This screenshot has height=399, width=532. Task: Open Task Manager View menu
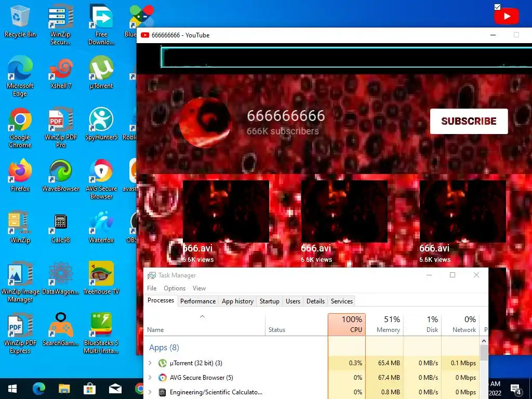click(199, 288)
